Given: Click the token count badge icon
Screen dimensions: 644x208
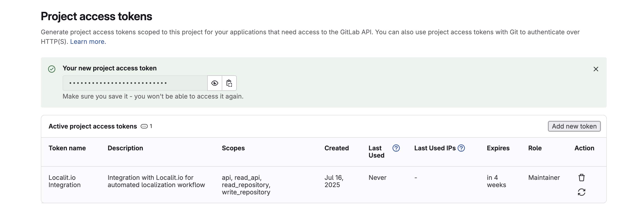Looking at the screenshot, I should click(144, 126).
